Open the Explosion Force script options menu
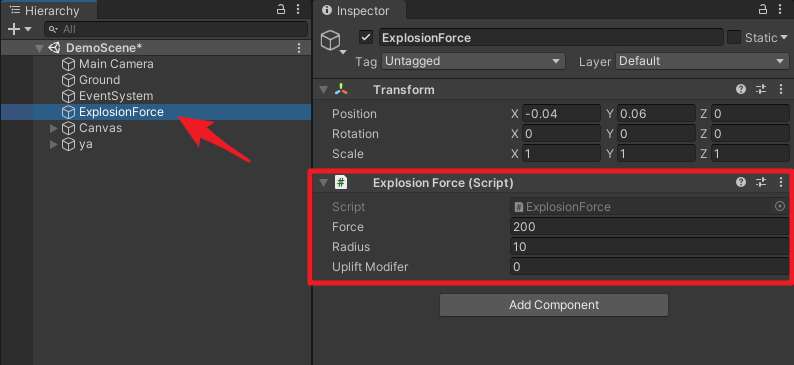Viewport: 794px width, 365px height. coord(780,182)
